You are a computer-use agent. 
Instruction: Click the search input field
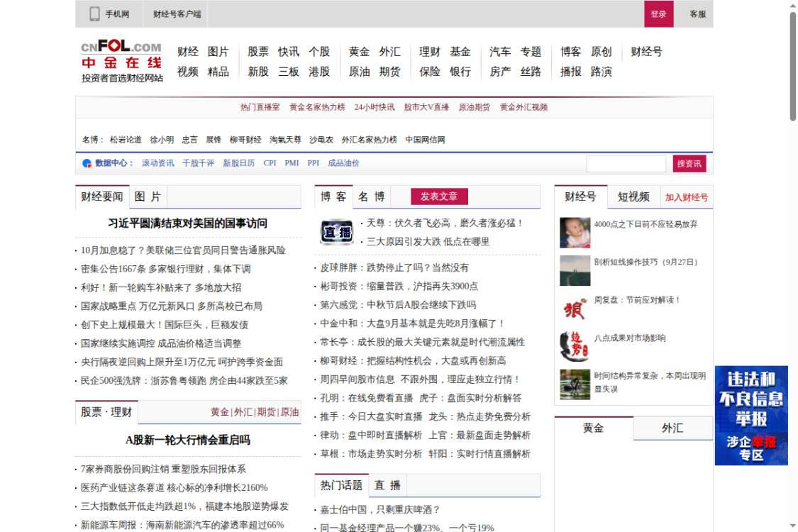coord(626,163)
